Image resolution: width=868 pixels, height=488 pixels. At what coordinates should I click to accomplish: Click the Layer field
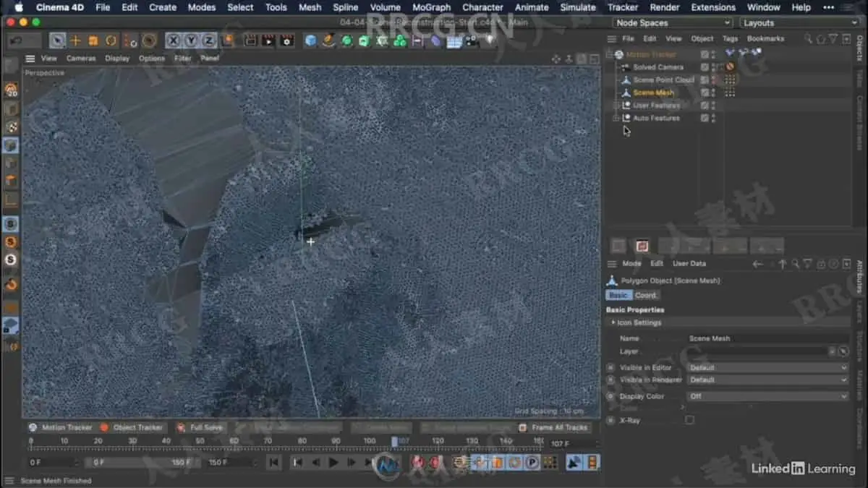[758, 351]
